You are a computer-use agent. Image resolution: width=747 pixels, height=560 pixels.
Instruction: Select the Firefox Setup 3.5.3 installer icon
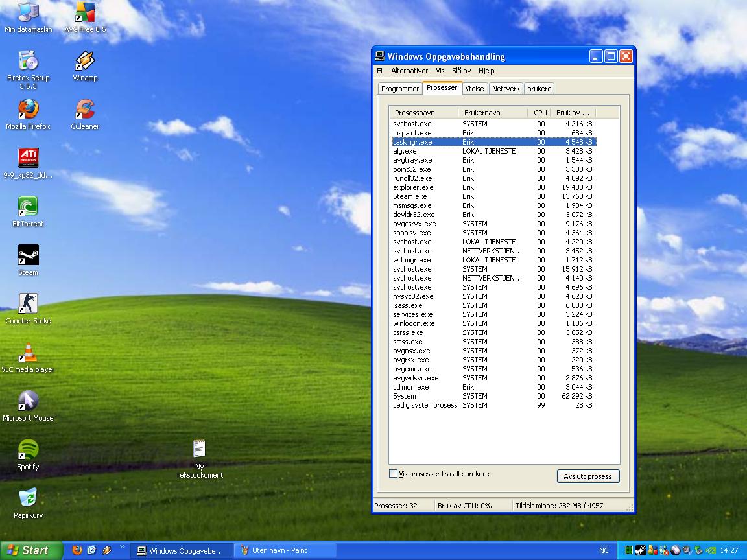click(x=28, y=69)
